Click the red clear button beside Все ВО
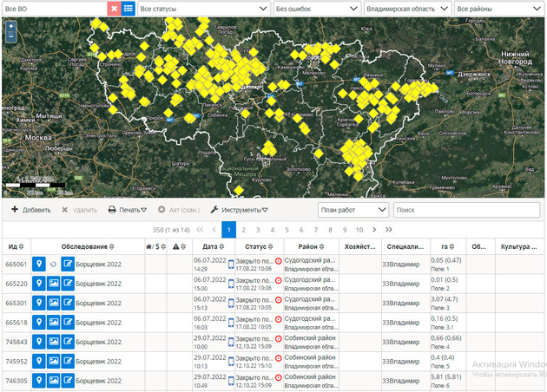 [114, 8]
